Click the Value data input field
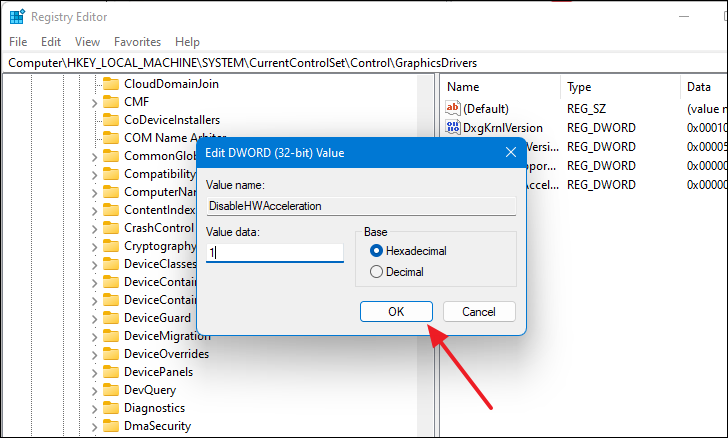Screen dimensions: 728x438 275,253
